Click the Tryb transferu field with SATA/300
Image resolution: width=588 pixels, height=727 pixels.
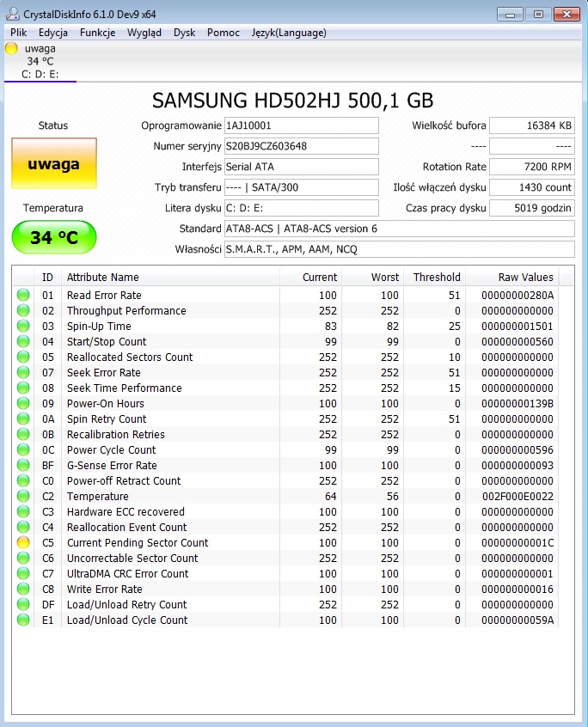coord(302,187)
